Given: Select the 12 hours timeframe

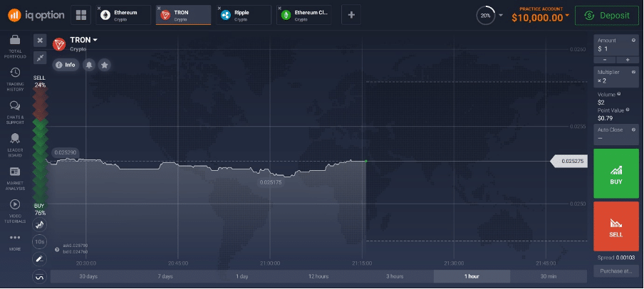Looking at the screenshot, I should pyautogui.click(x=318, y=276).
